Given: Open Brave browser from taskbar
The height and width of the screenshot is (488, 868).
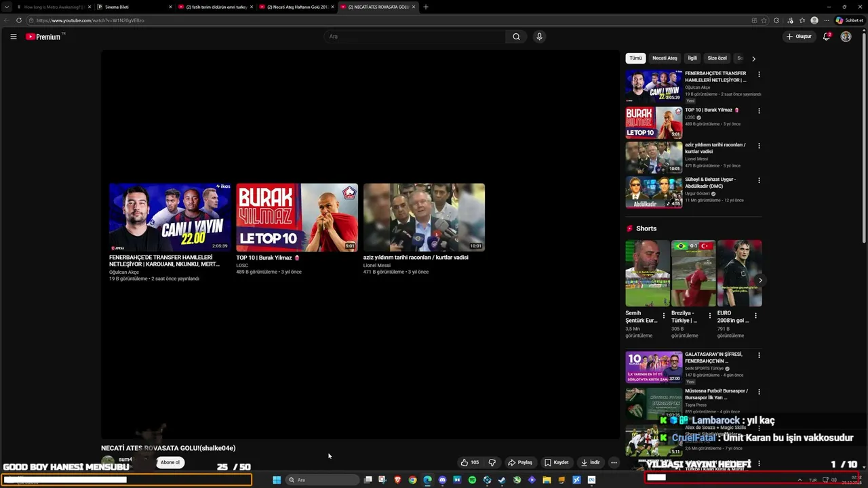Looking at the screenshot, I should [398, 480].
